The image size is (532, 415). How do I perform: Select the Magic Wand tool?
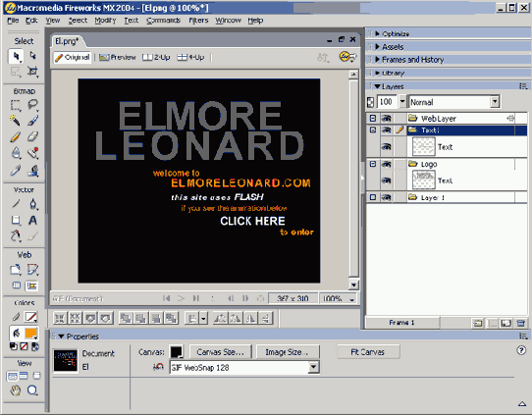point(15,120)
